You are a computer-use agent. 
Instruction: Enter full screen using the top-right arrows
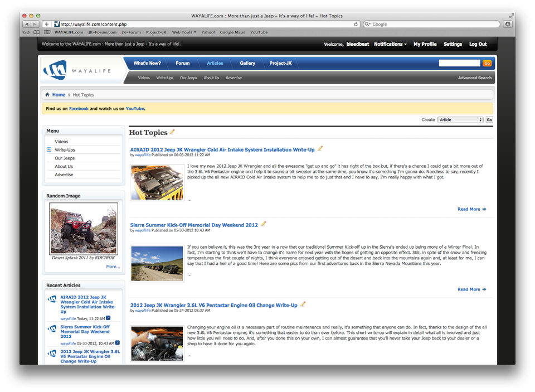tap(511, 16)
